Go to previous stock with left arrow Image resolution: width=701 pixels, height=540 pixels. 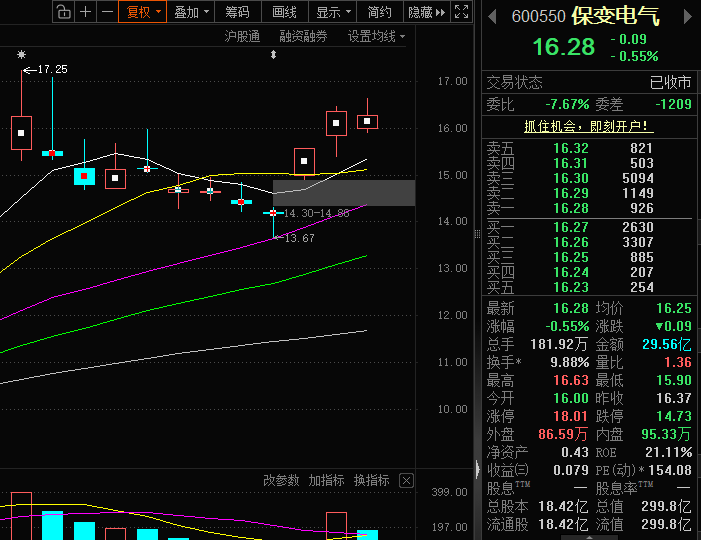tap(492, 17)
